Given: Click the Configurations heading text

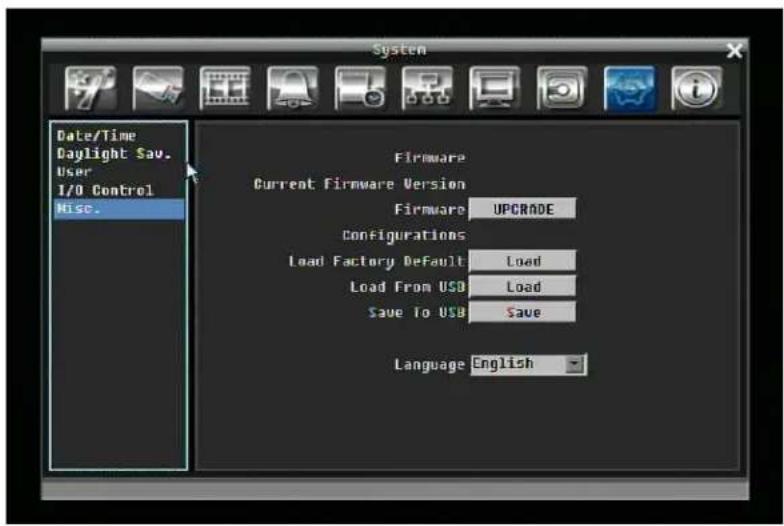Looking at the screenshot, I should point(404,235).
